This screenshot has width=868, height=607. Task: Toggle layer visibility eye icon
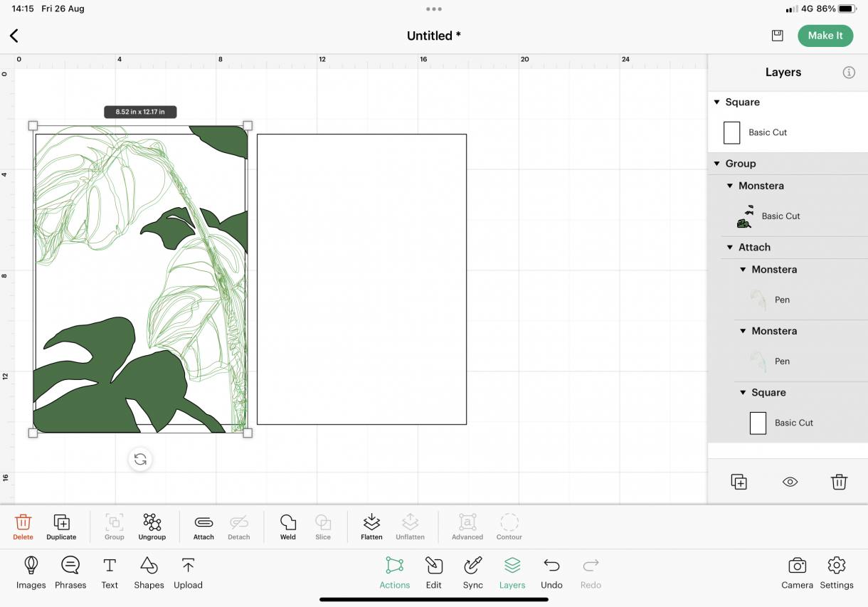click(x=790, y=482)
